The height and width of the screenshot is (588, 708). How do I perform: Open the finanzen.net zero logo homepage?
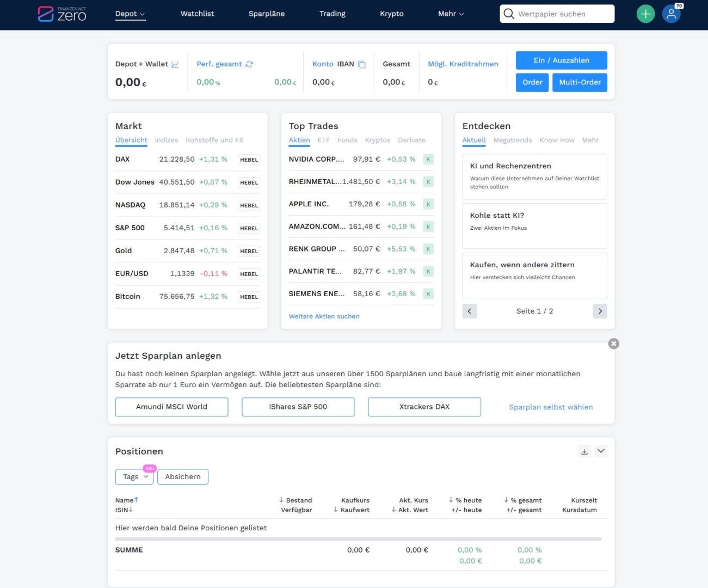click(62, 14)
